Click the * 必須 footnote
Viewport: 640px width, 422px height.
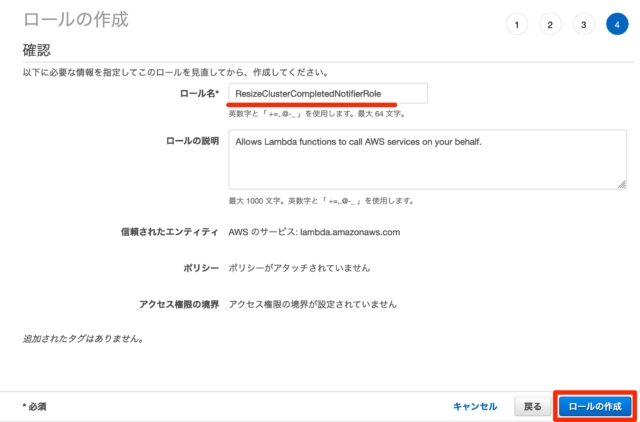click(x=34, y=406)
